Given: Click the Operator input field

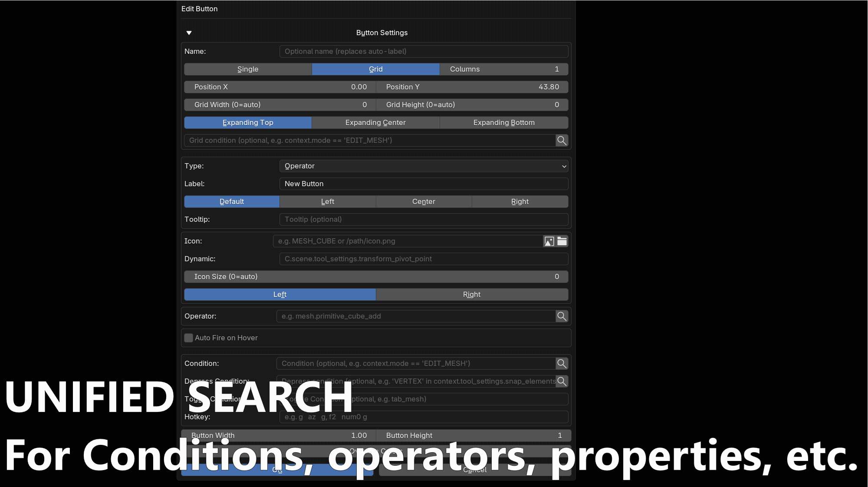Looking at the screenshot, I should (416, 316).
